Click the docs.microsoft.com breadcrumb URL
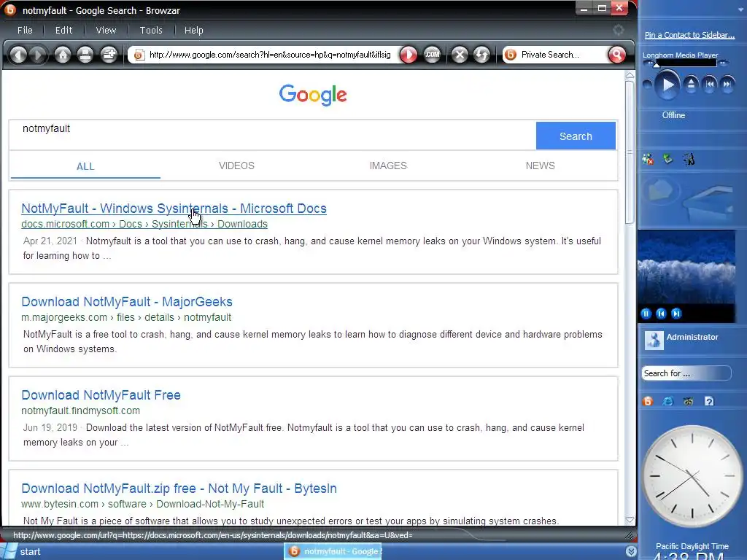Screen dimensions: 747x560 [144, 224]
